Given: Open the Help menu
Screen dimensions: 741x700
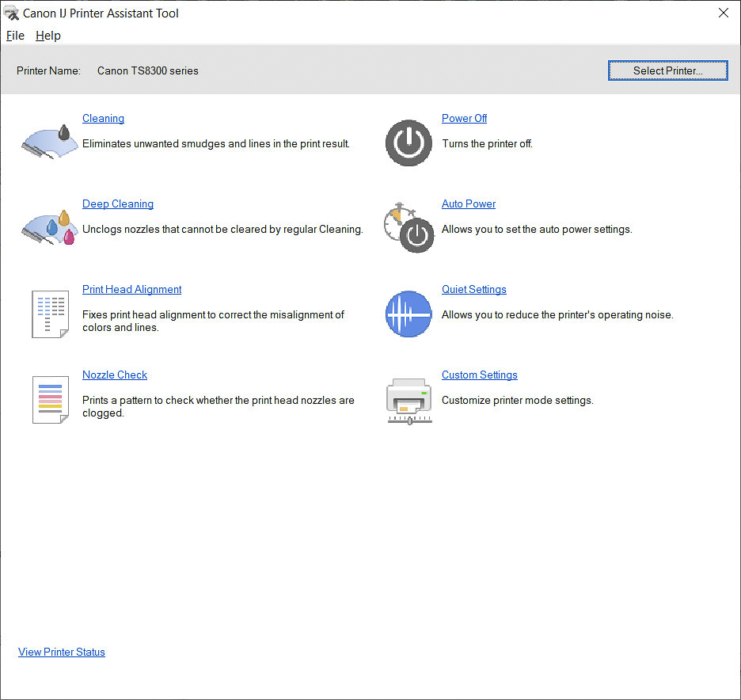Looking at the screenshot, I should [x=48, y=36].
